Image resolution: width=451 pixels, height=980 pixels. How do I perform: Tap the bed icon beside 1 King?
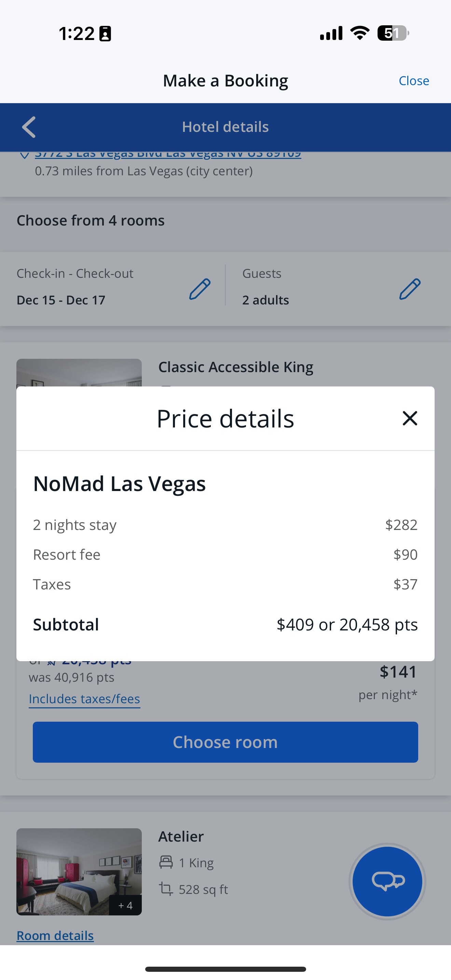coord(166,862)
